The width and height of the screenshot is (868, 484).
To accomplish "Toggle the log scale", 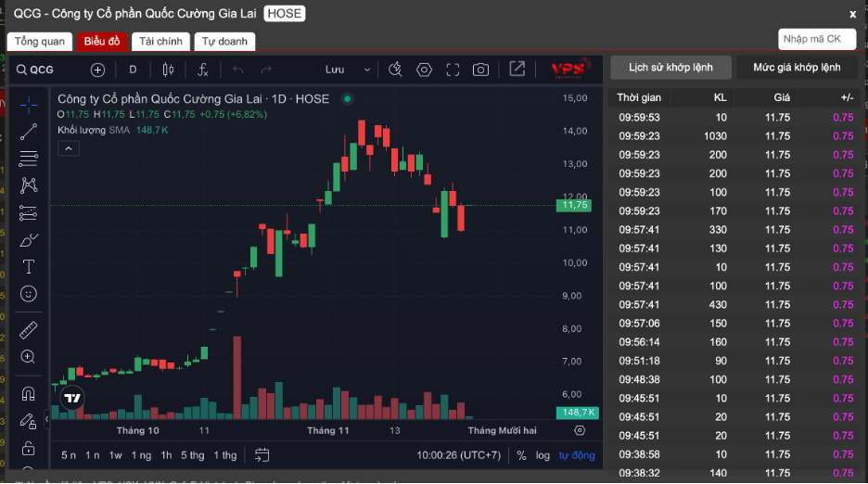I will [542, 455].
